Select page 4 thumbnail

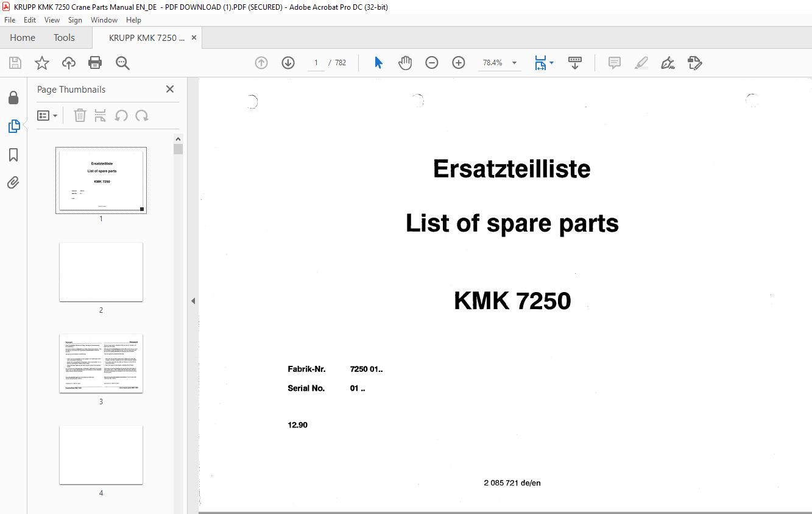[101, 455]
